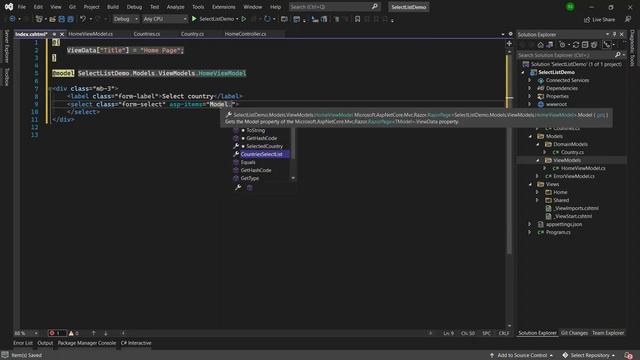Switch to Countries.cs editor tab
The image size is (640, 360).
pyautogui.click(x=147, y=34)
